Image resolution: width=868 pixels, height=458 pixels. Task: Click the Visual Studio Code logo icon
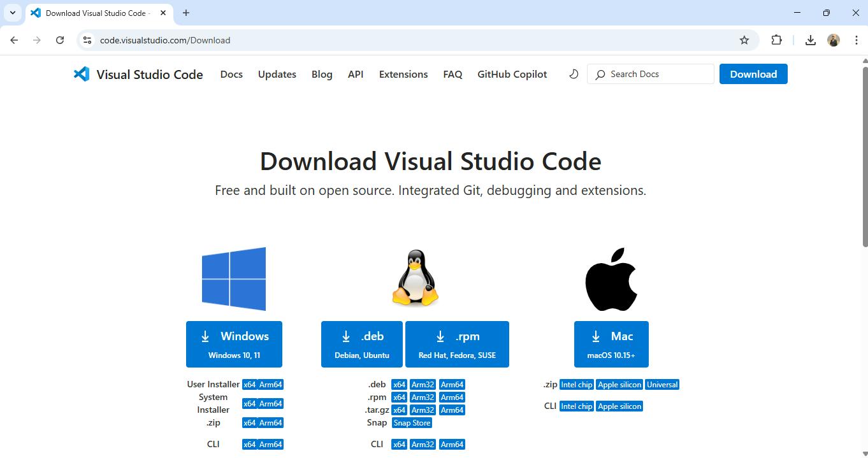point(82,74)
